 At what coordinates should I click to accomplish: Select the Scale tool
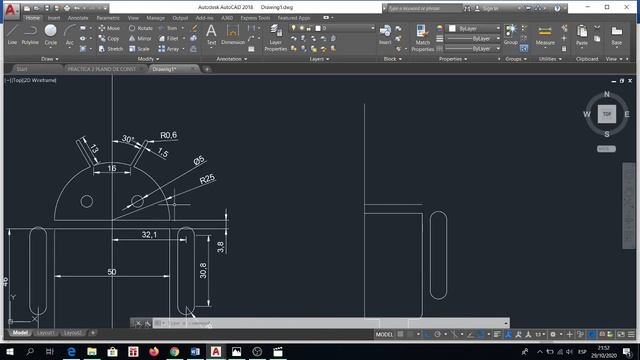click(x=139, y=49)
